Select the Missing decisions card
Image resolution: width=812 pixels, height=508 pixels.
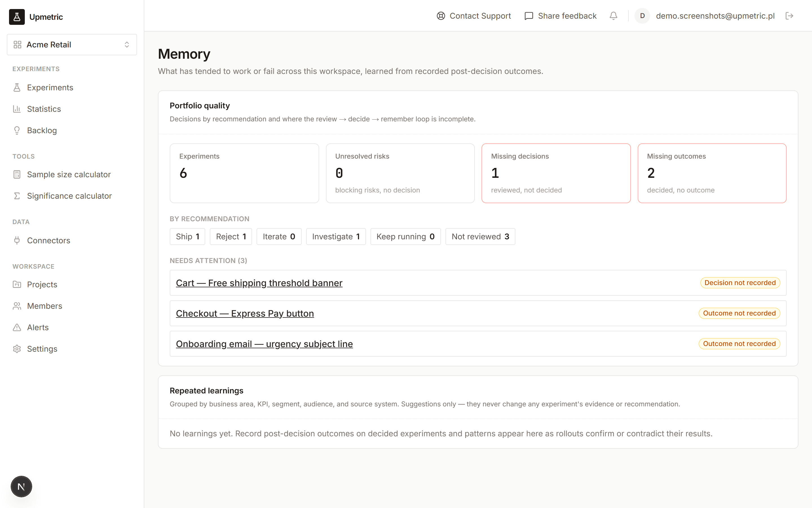(556, 173)
